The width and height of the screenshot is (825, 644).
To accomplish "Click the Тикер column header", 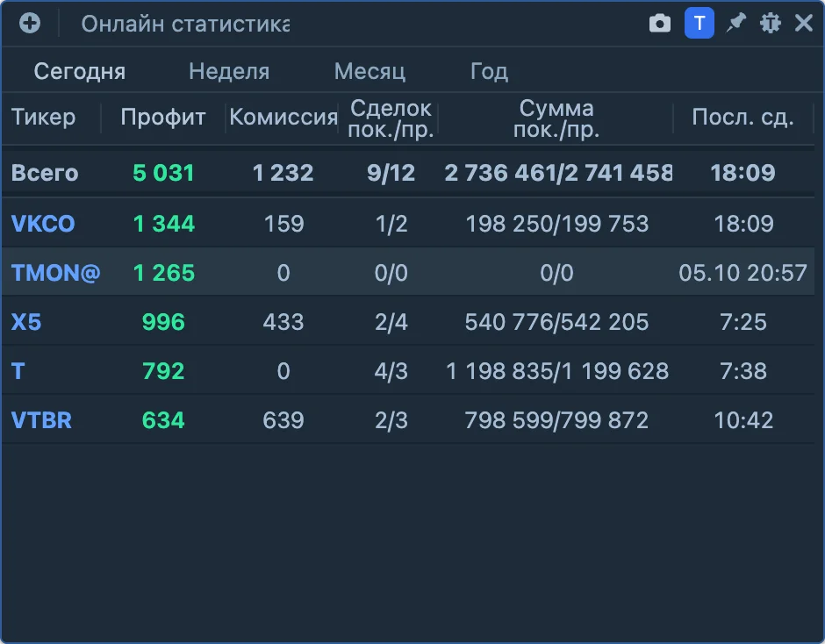I will 43,117.
